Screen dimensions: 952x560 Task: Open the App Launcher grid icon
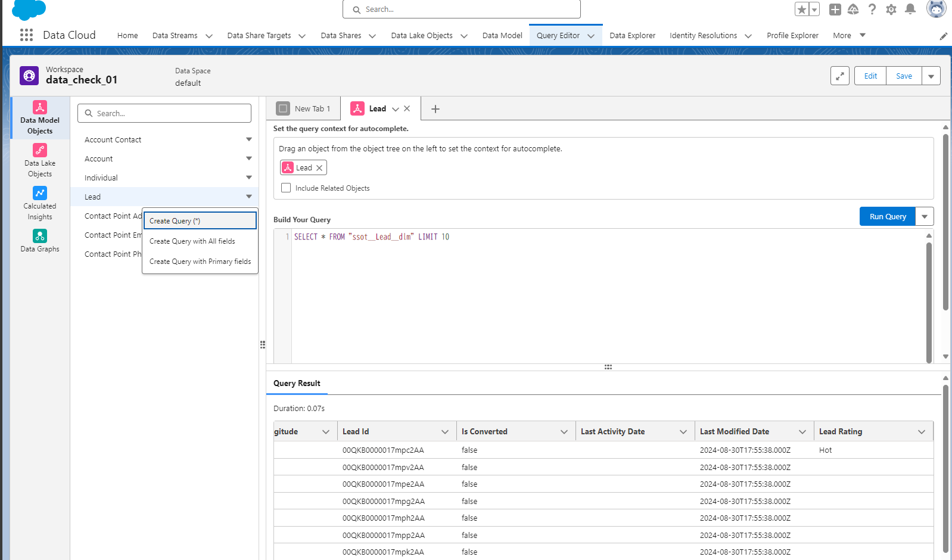(26, 35)
